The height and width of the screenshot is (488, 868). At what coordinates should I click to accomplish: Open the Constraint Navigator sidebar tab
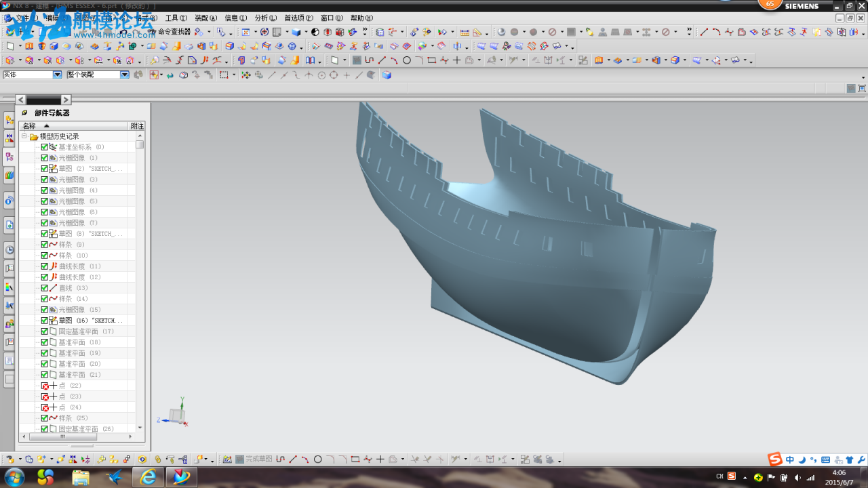9,138
